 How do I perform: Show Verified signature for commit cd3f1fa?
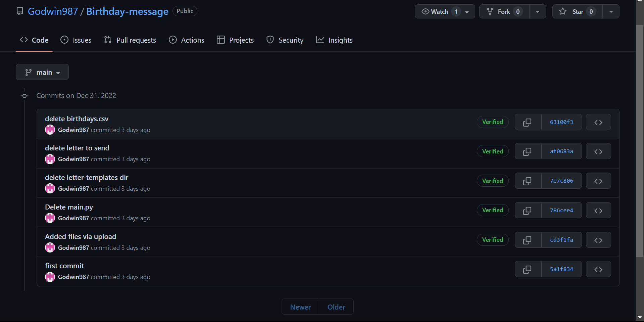493,240
